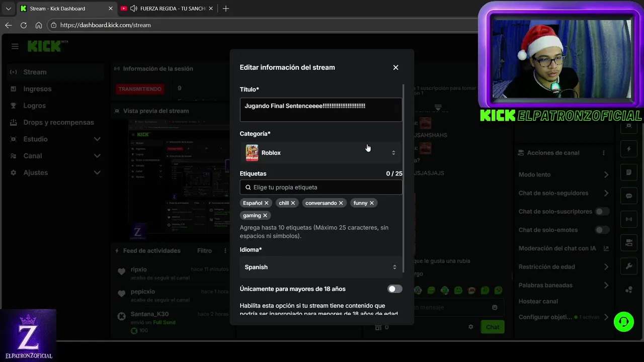Click the broadcast signal icon in right rail
This screenshot has height=362, width=644.
629,219
